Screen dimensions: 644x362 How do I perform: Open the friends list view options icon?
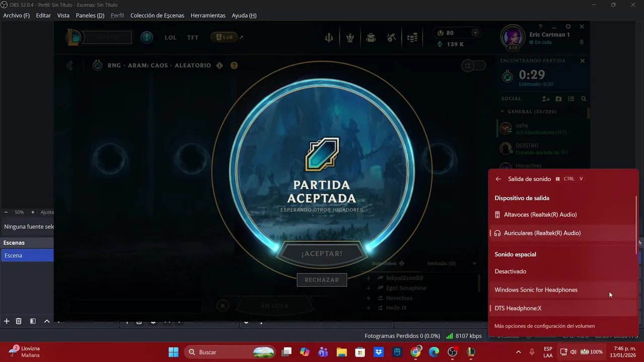click(x=571, y=99)
